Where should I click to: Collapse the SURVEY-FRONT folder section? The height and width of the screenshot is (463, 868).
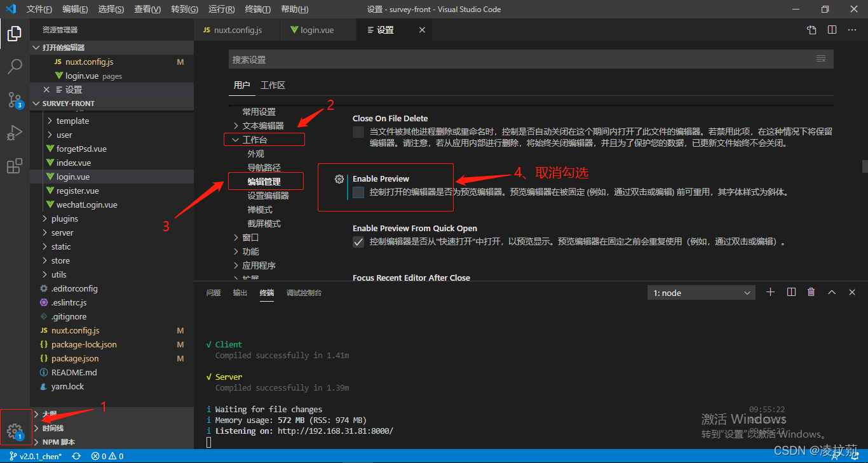coord(111,104)
